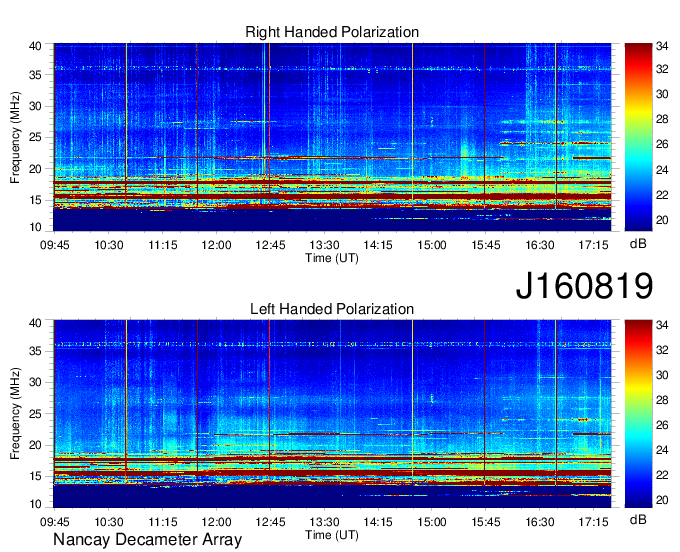Click the 26 label on the Right Handed color bar
Viewport: 680px width, 552px height.
662,144
